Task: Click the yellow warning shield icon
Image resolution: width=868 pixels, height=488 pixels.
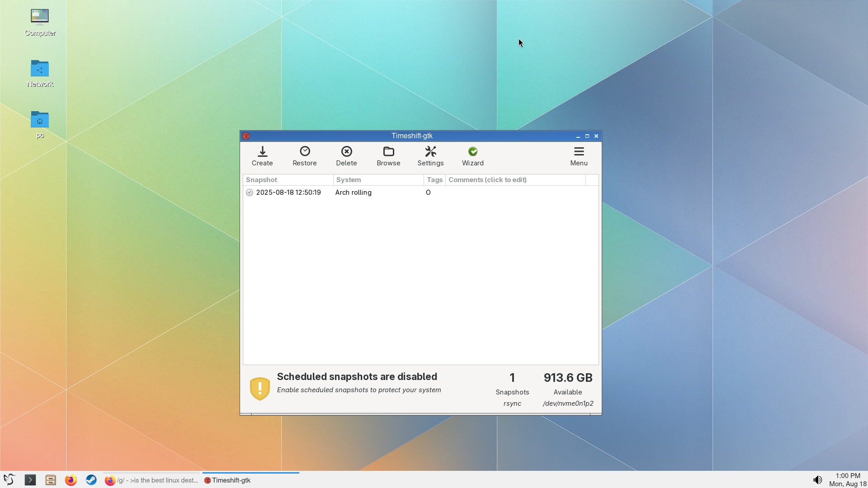Action: [260, 389]
